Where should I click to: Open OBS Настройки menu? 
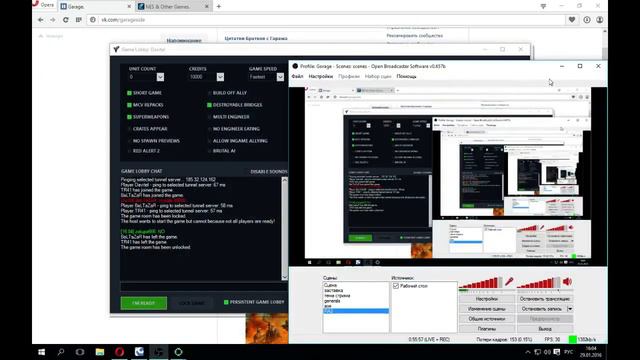click(320, 76)
